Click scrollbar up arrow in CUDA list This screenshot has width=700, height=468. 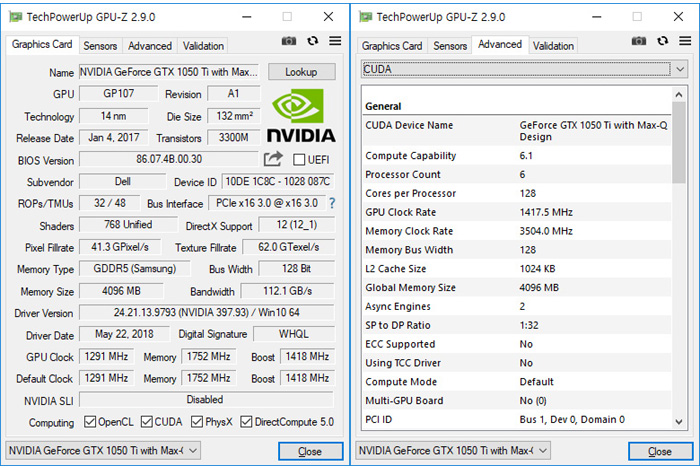point(679,94)
